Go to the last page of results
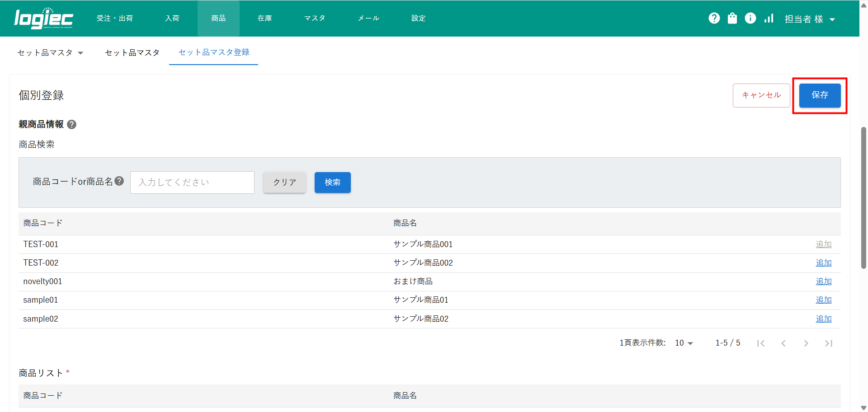 point(828,343)
